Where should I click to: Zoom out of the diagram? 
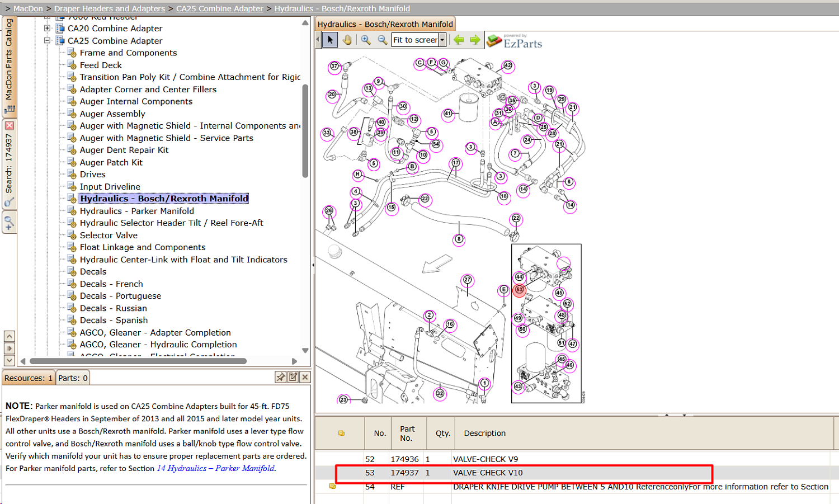point(383,40)
